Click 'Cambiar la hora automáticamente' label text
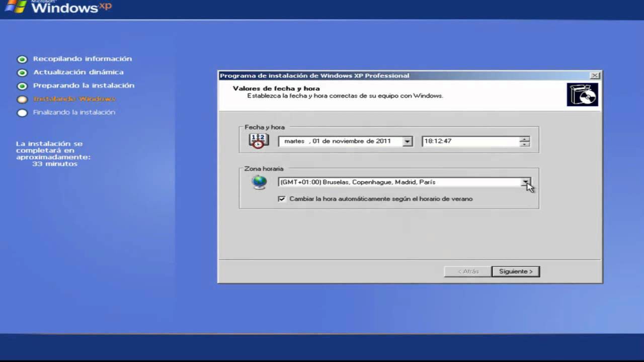The height and width of the screenshot is (362, 644). click(x=381, y=199)
